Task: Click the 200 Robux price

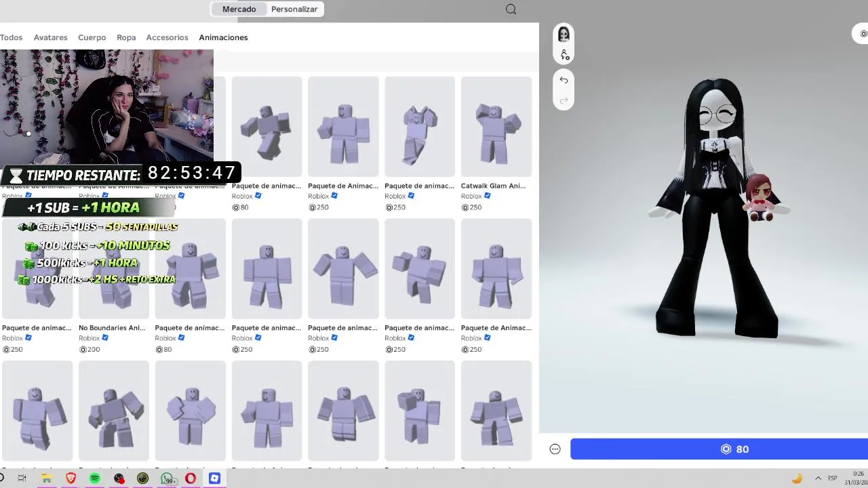Action: 90,349
